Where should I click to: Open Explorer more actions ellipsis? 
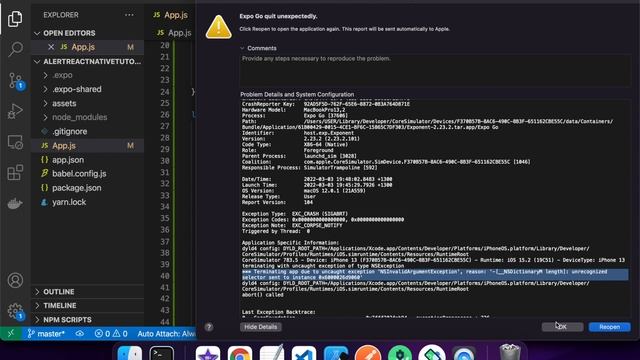[129, 15]
